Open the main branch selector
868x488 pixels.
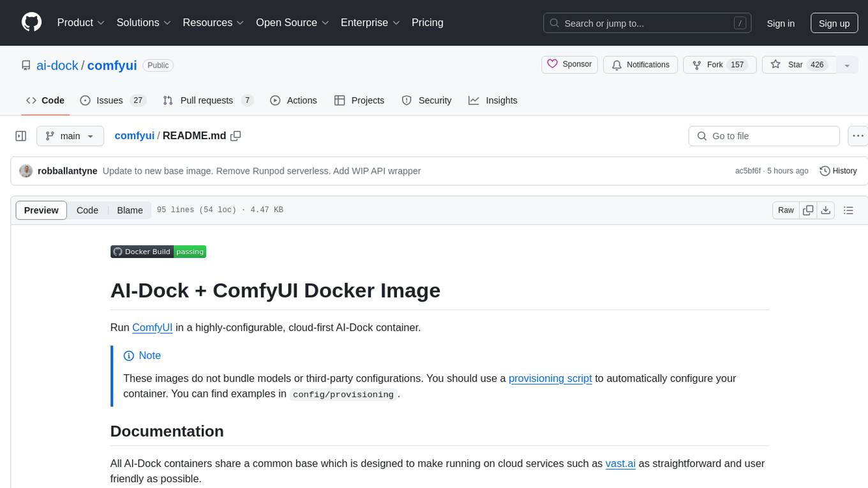pyautogui.click(x=70, y=136)
